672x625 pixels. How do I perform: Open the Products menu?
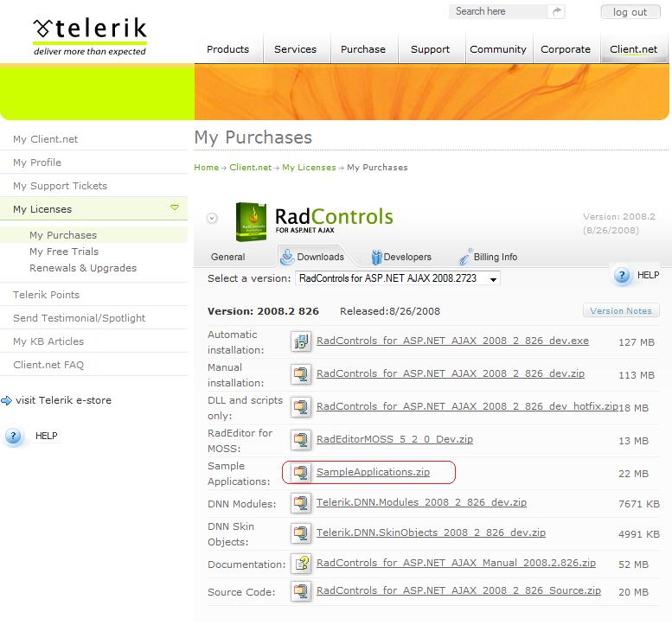click(x=227, y=49)
